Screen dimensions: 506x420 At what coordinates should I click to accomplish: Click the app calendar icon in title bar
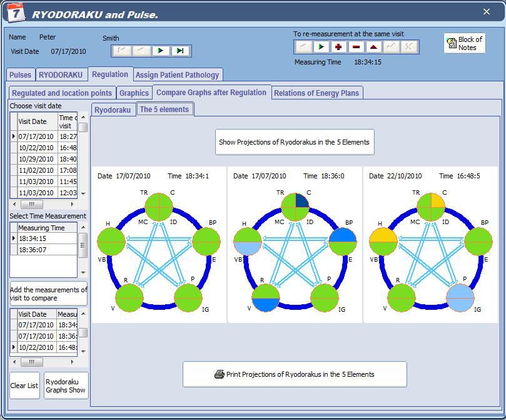coord(15,13)
